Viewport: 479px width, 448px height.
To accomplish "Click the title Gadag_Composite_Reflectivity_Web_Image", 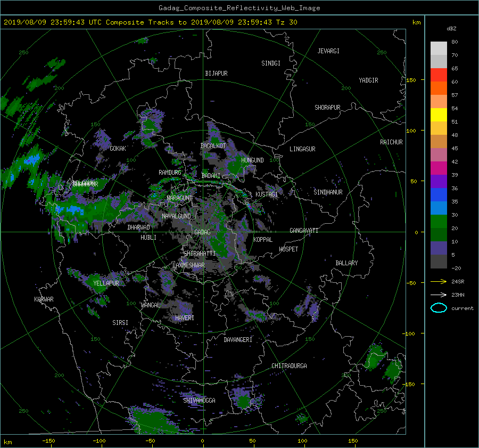I will (239, 8).
